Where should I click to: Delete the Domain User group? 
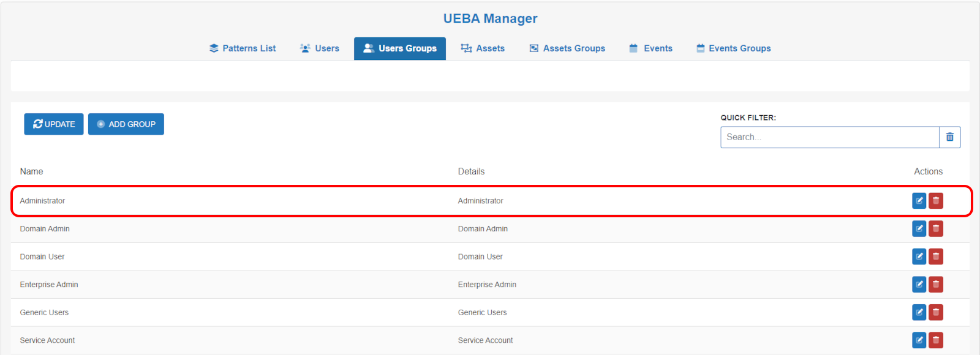[x=936, y=256]
